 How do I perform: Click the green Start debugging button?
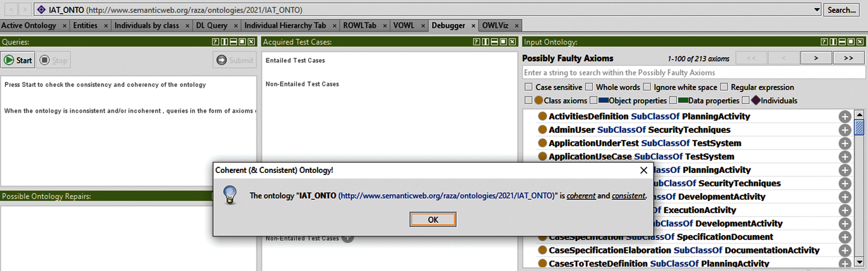[18, 60]
